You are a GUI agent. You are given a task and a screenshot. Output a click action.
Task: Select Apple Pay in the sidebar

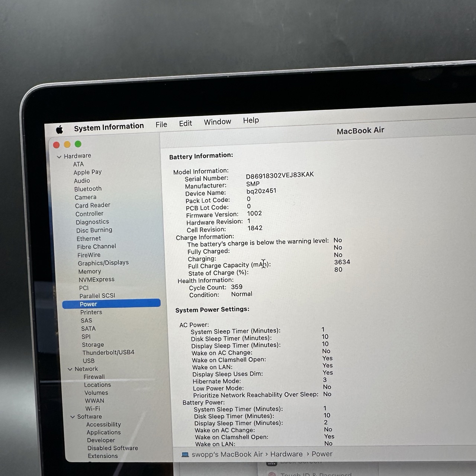point(87,172)
